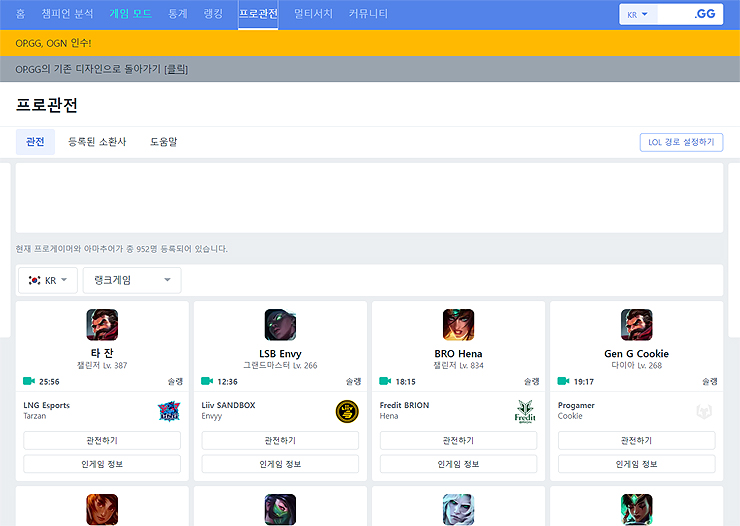This screenshot has height=526, width=740.
Task: Click the champion thumbnail below the BRO Hena card
Action: [x=458, y=509]
